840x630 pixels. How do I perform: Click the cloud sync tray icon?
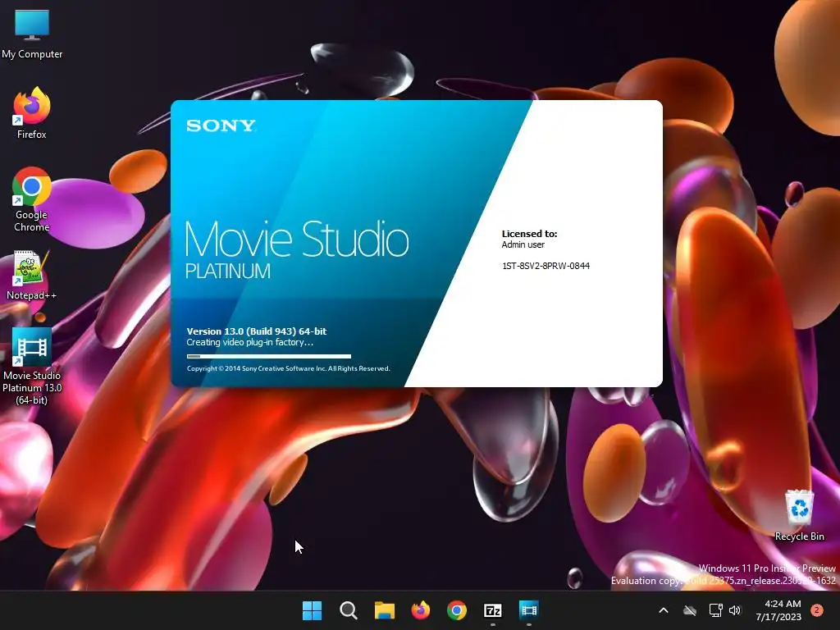click(690, 610)
